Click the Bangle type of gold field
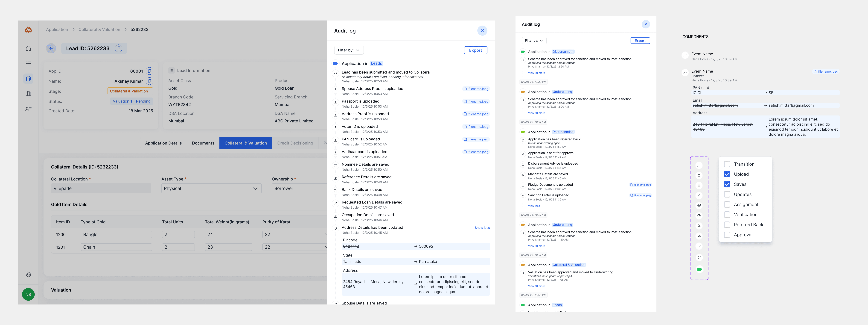Image resolution: width=868 pixels, height=325 pixels. point(116,234)
